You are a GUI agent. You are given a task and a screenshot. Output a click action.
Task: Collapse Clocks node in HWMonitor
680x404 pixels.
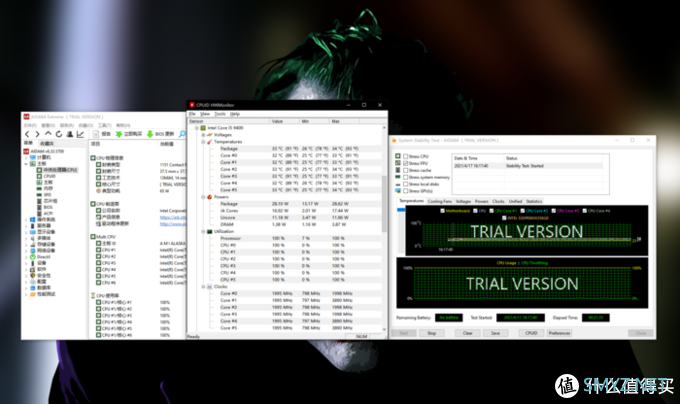coord(203,287)
